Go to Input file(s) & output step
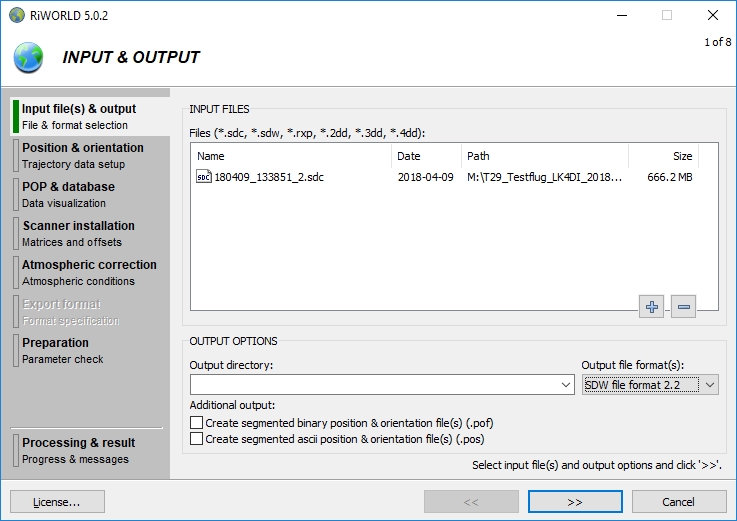This screenshot has height=521, width=737. pyautogui.click(x=89, y=116)
